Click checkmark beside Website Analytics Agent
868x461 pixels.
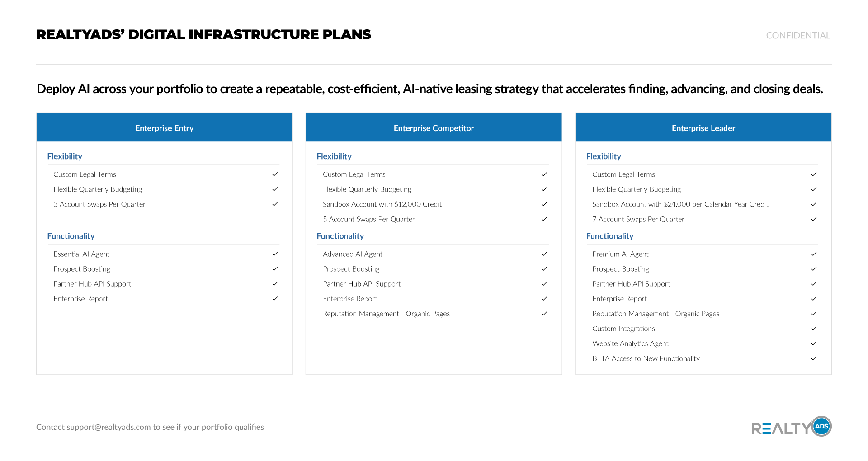click(814, 343)
